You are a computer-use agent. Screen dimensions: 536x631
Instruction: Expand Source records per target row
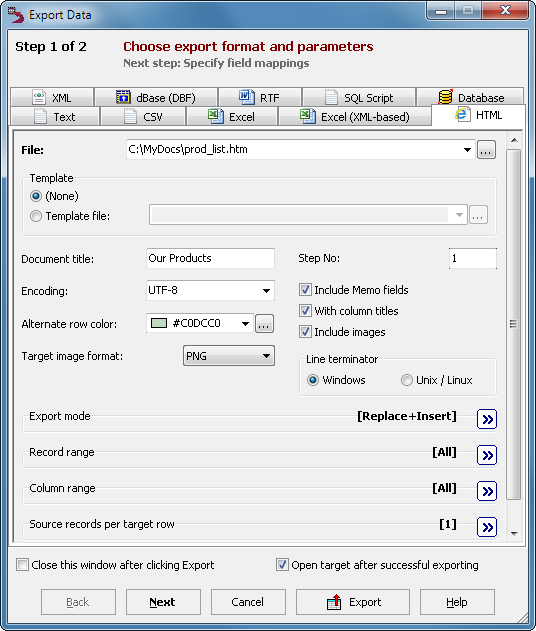coord(487,527)
